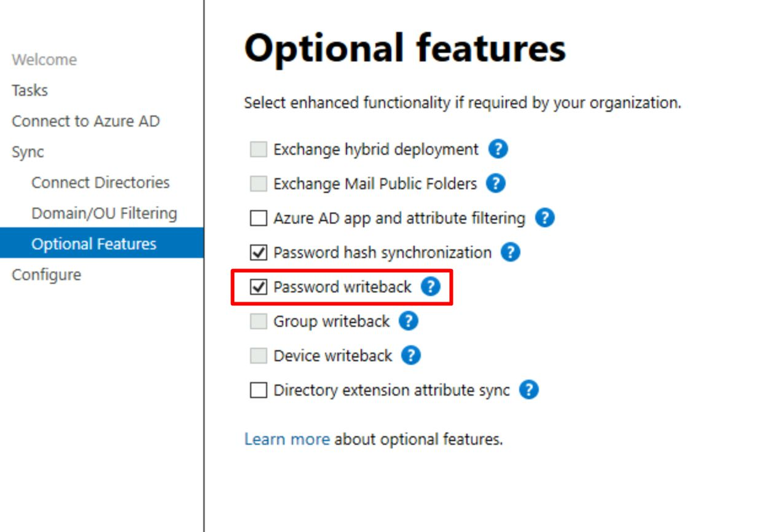Click help icon beside Exchange hybrid deployment
776x532 pixels.
point(498,149)
